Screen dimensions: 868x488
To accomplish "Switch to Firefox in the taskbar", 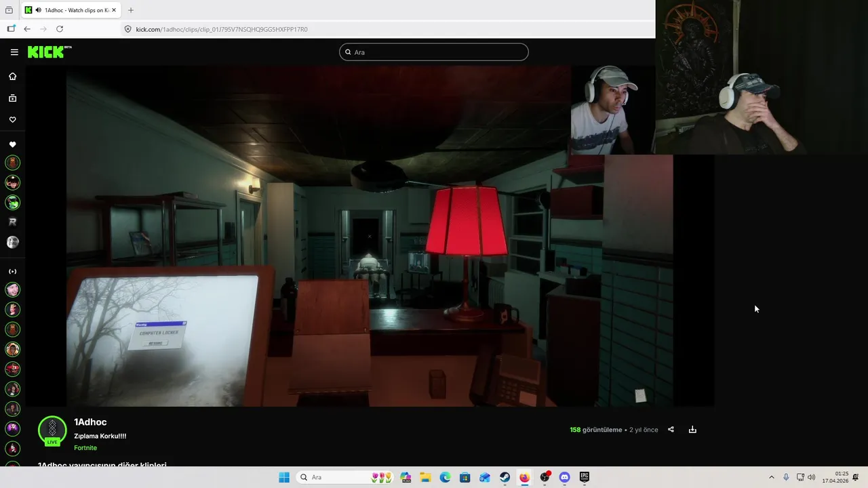I will [524, 477].
